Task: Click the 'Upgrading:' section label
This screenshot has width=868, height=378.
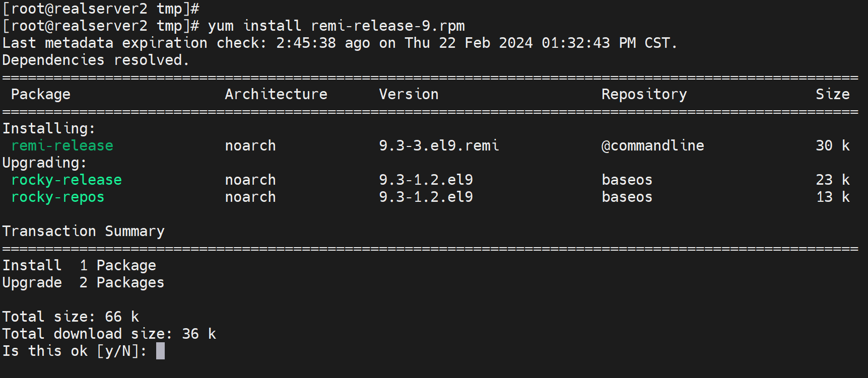Action: 44,163
